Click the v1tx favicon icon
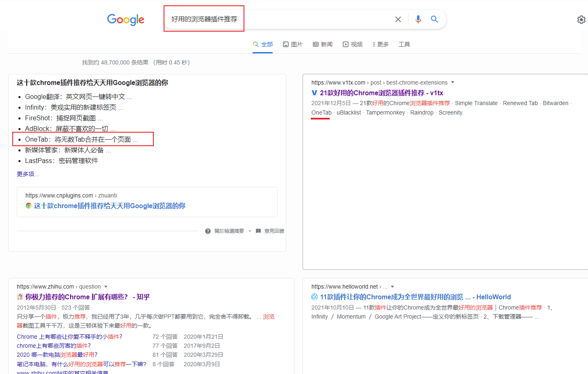Image resolution: width=588 pixels, height=374 pixels. pos(315,93)
